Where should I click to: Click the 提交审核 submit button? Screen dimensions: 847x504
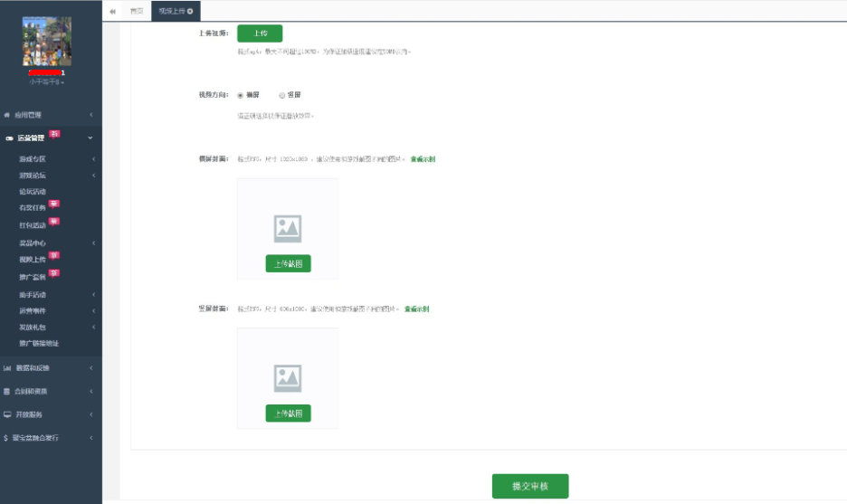[529, 486]
